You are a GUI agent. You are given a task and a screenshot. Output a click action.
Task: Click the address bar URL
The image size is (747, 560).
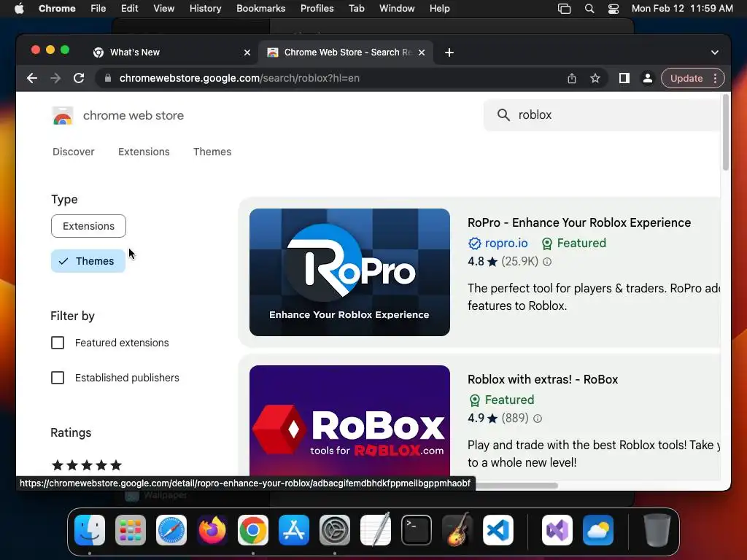coord(239,78)
